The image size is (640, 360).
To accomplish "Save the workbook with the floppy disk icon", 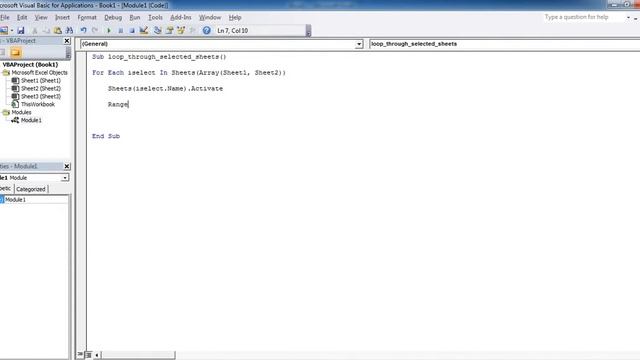I will click(x=21, y=30).
